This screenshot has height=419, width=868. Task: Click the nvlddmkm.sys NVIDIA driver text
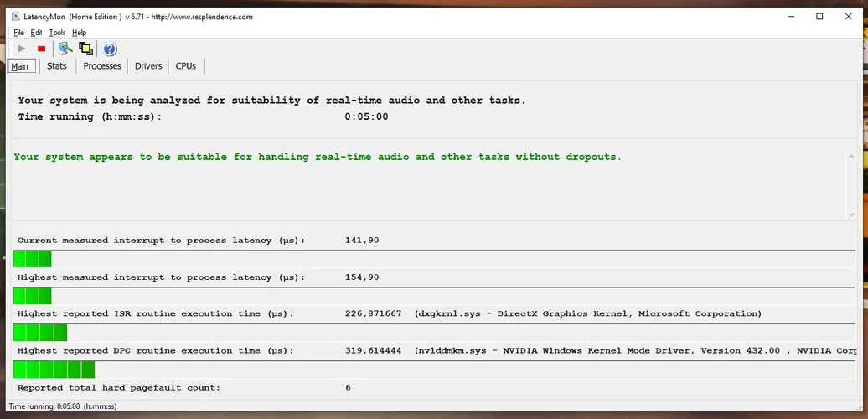[635, 351]
